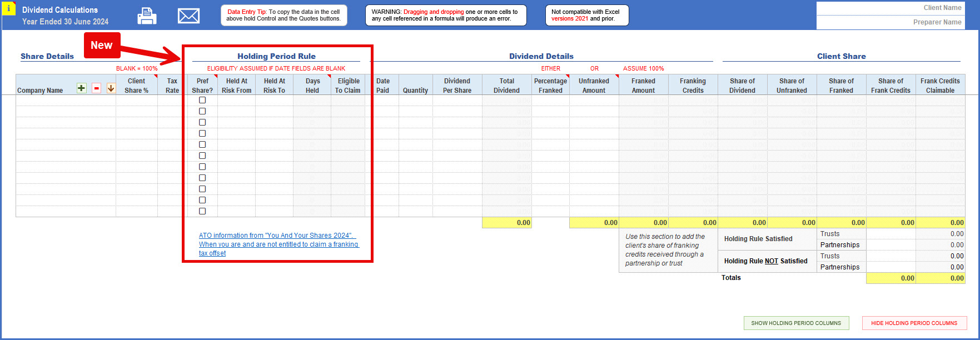
Task: Select first cell under Company Name
Action: click(66, 101)
